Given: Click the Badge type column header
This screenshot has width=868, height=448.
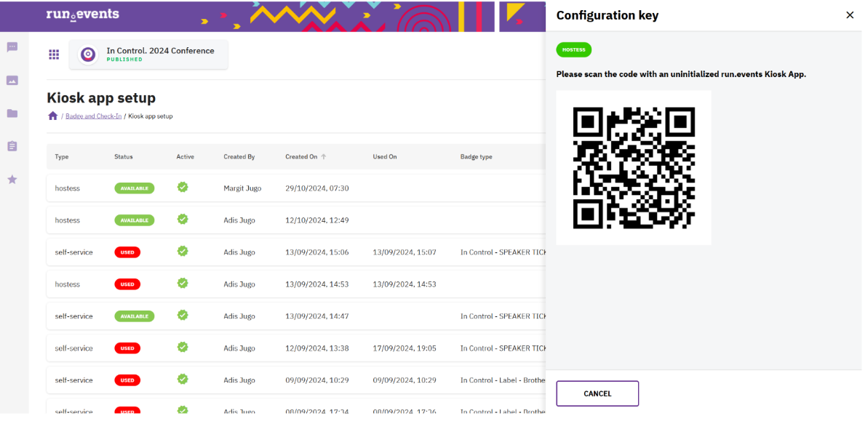Looking at the screenshot, I should pyautogui.click(x=476, y=157).
